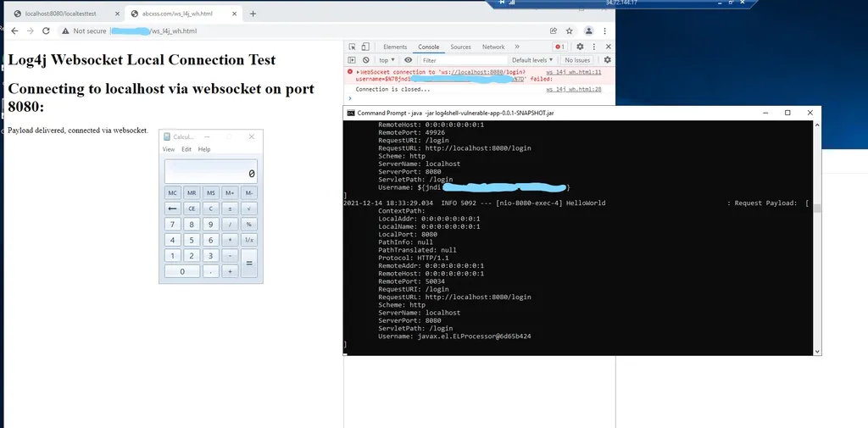Expand the WebSocket connection error message
This screenshot has width=868, height=428.
tap(358, 73)
